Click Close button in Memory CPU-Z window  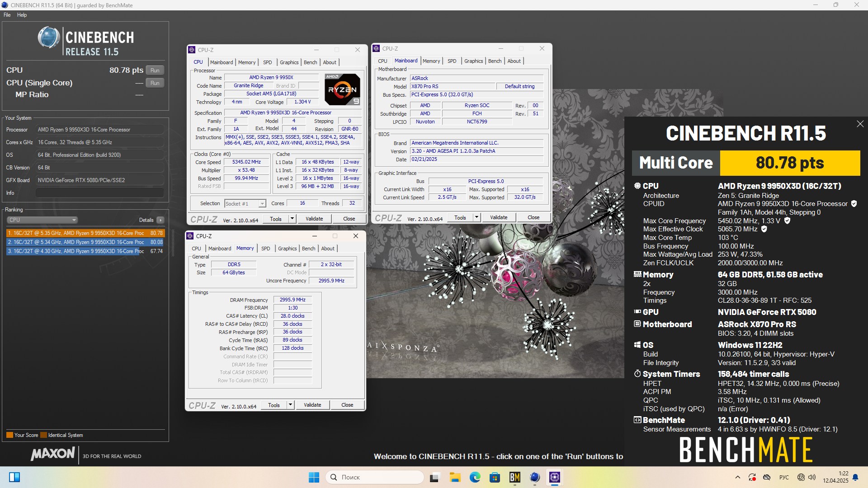click(347, 405)
